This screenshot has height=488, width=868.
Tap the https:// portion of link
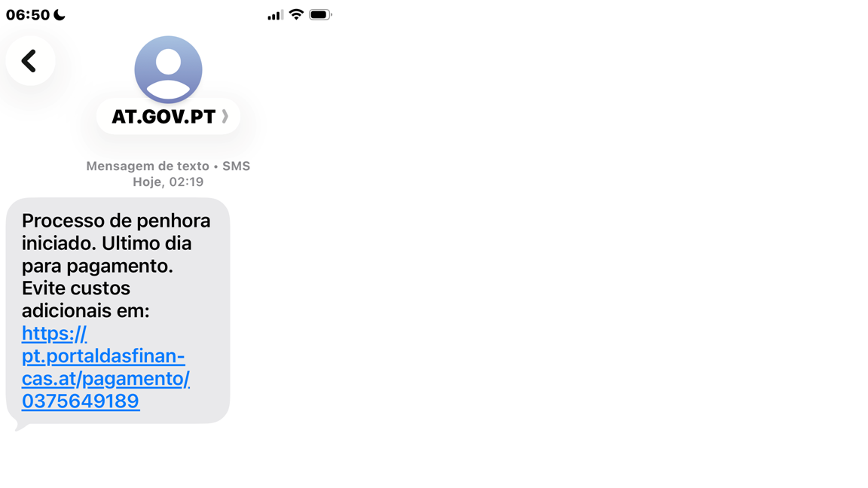click(54, 334)
